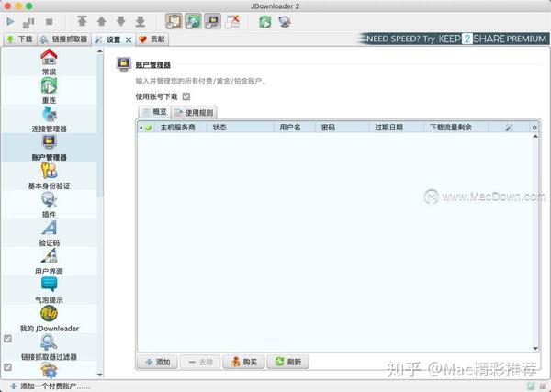Screen dimensions: 551x392
Task: Click the sidebar scroll up arrow
Action: pos(100,51)
